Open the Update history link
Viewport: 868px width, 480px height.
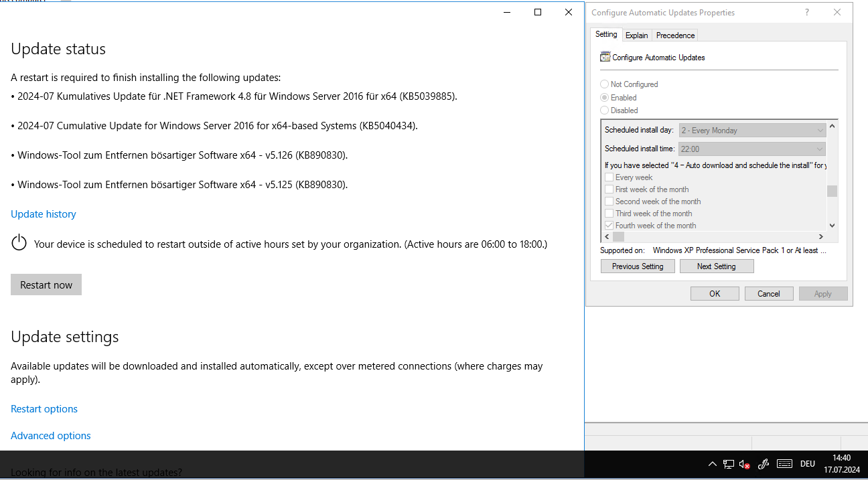point(44,214)
